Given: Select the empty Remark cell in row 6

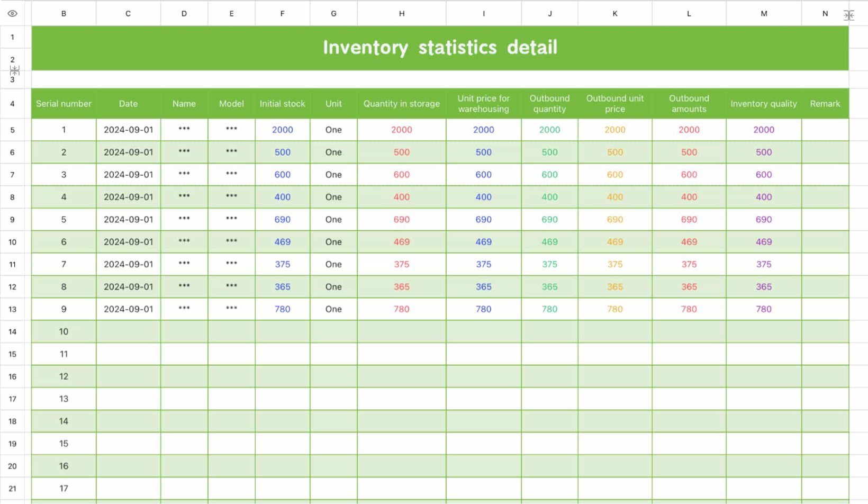Looking at the screenshot, I should 825,152.
